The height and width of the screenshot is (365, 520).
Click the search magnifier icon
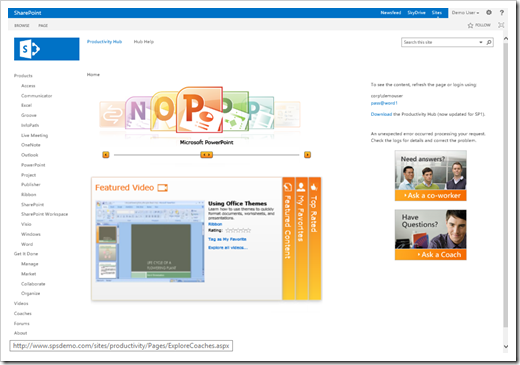489,42
